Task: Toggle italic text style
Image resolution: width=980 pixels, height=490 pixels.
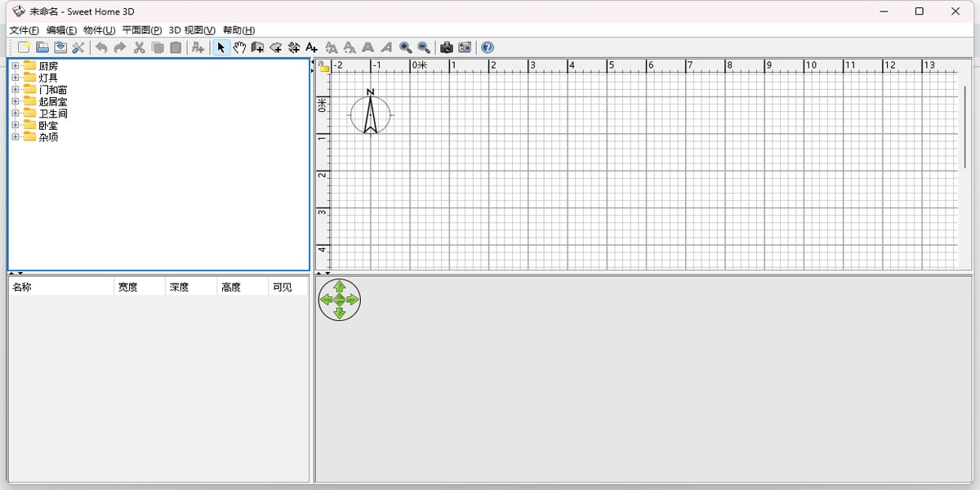Action: click(x=386, y=47)
